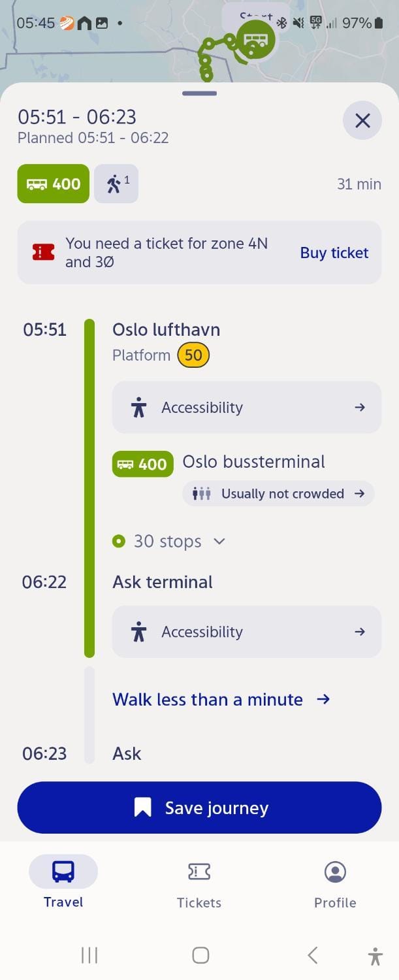Tap the bottom sheet drag handle
399x980 pixels.
200,93
